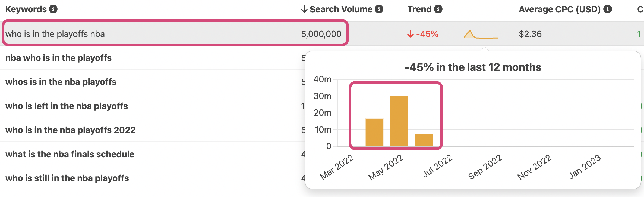Click the -45% trend value
This screenshot has height=197, width=644.
[427, 34]
